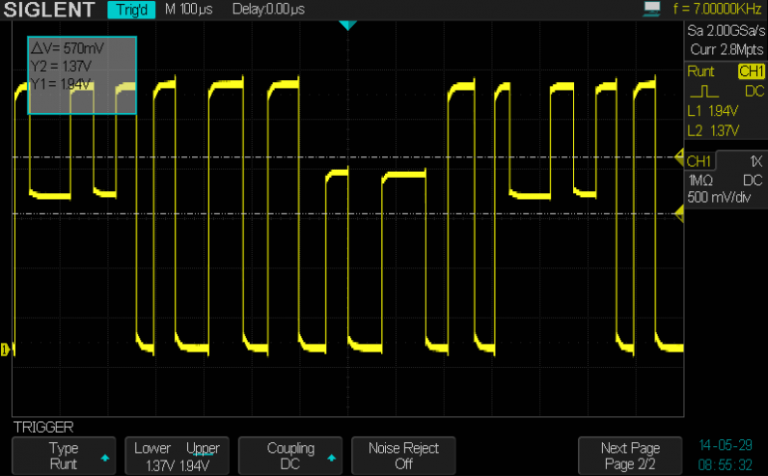Click the trigger position marker at top center
This screenshot has width=768, height=476.
click(347, 25)
